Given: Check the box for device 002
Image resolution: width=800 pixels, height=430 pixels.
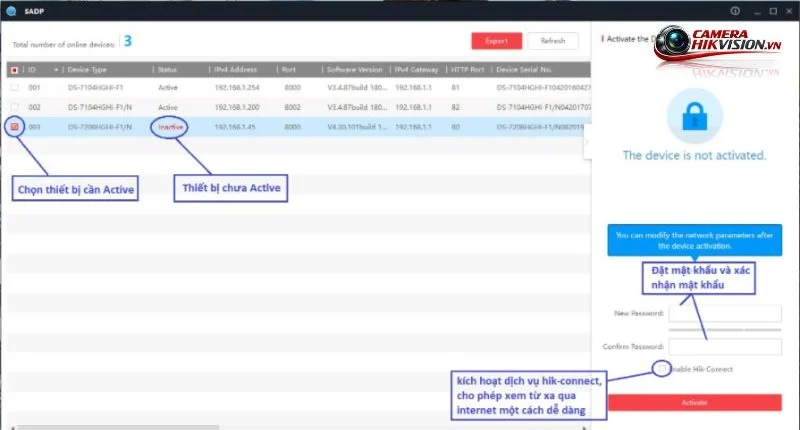Looking at the screenshot, I should (15, 107).
